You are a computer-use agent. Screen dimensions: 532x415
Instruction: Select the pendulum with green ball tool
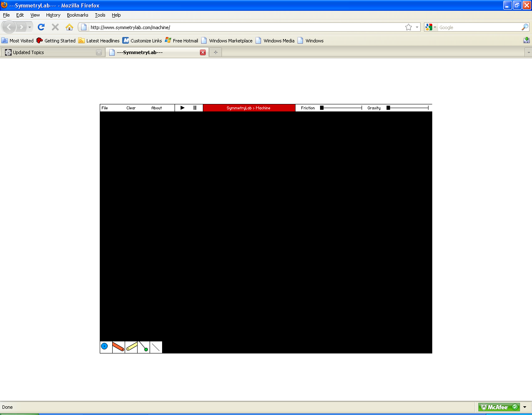pyautogui.click(x=143, y=347)
